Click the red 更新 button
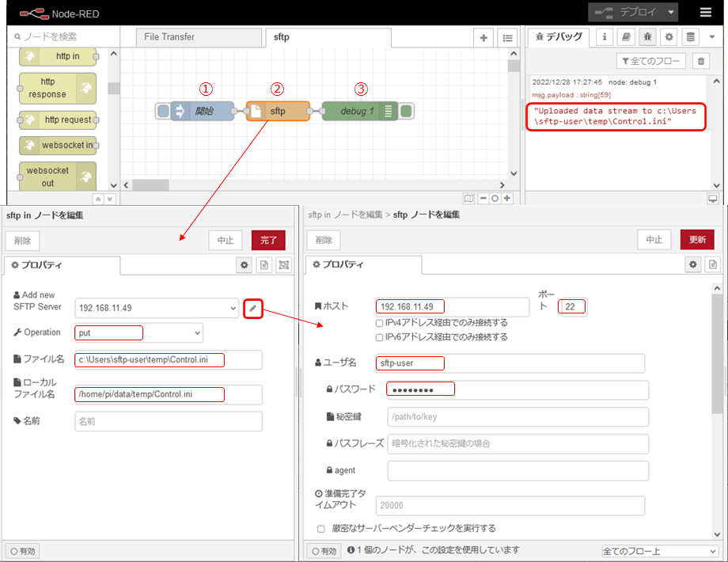The width and height of the screenshot is (728, 562). pyautogui.click(x=697, y=240)
